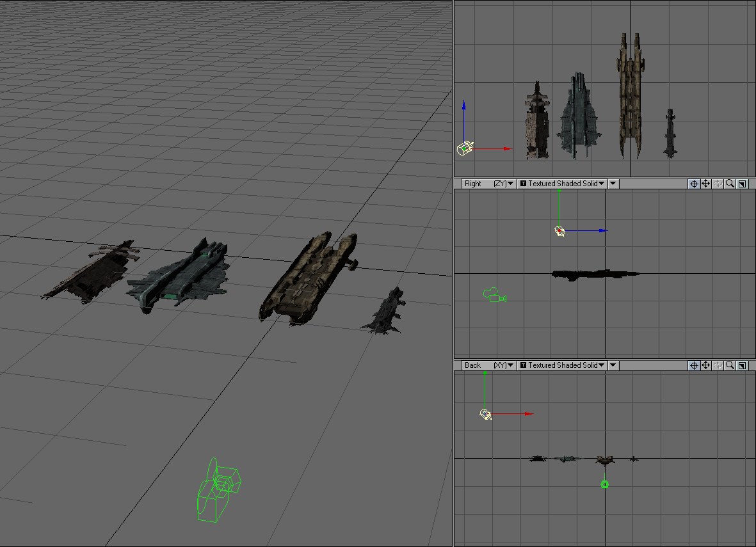Select the move/pan icon in Back viewport
This screenshot has width=756, height=547.
[x=706, y=365]
